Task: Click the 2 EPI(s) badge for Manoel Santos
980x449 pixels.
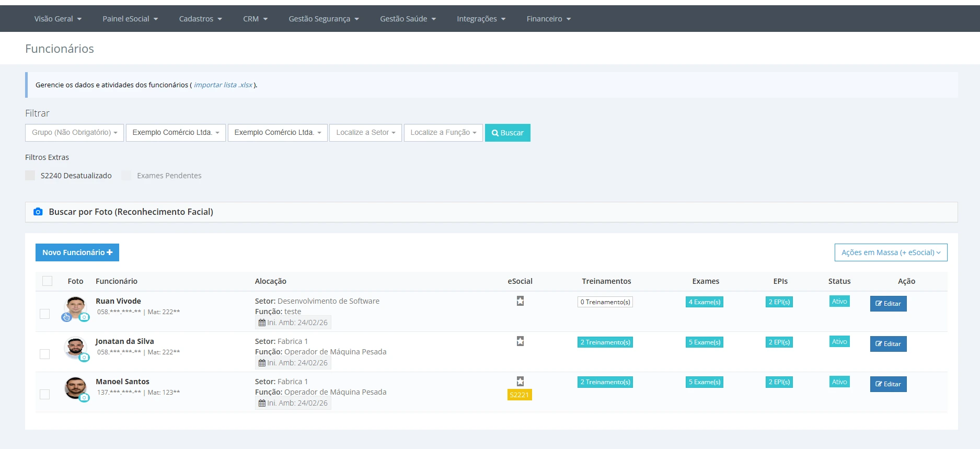Action: [779, 382]
